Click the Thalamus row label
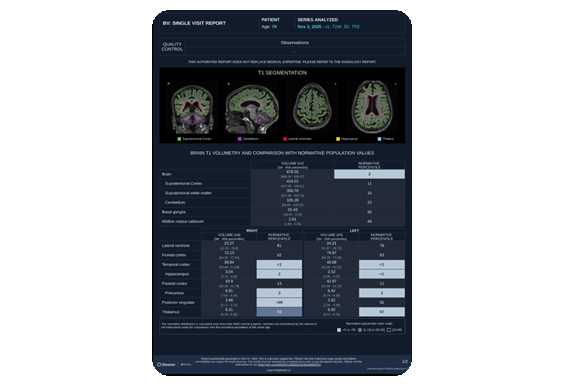564x386 pixels. [x=170, y=312]
